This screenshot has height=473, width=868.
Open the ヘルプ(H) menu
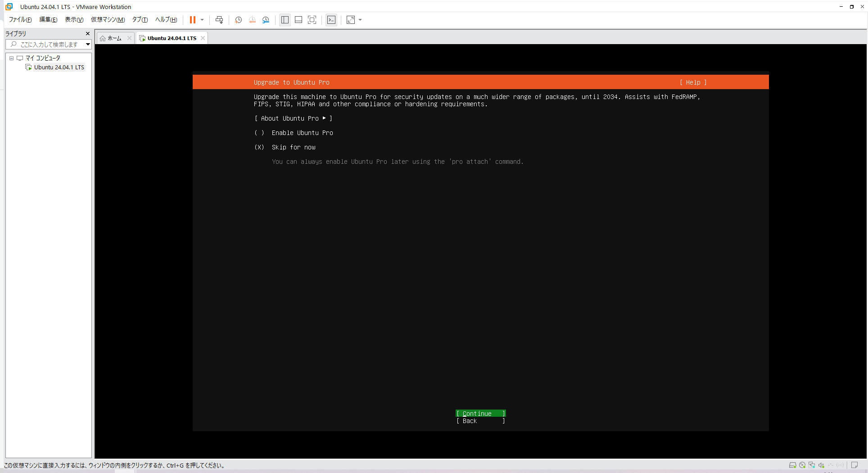click(x=166, y=20)
